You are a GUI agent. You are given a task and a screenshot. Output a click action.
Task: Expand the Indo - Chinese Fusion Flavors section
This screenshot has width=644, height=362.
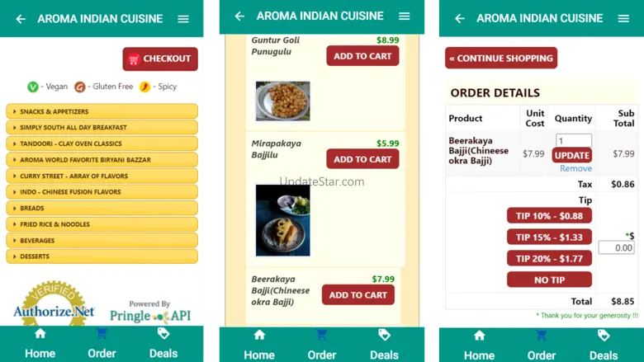pos(102,192)
